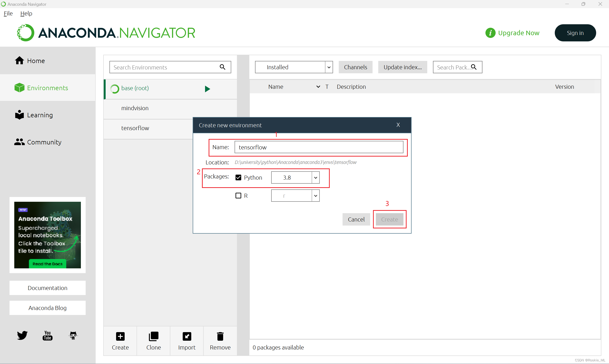Open the R version dropdown

(315, 196)
